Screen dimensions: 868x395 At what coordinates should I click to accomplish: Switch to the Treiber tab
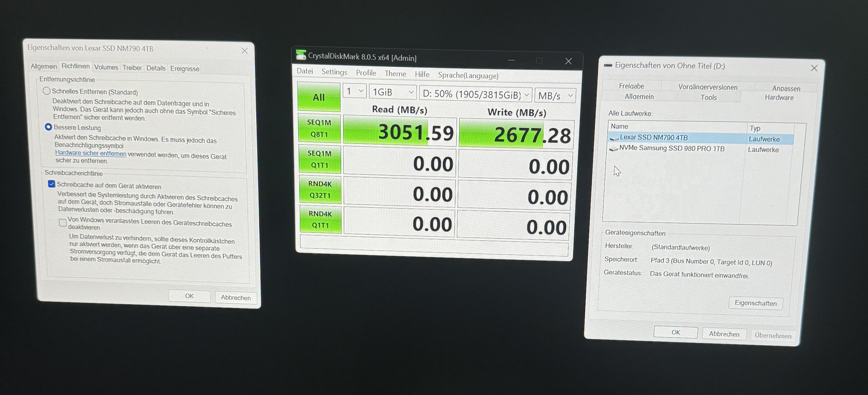(x=132, y=68)
